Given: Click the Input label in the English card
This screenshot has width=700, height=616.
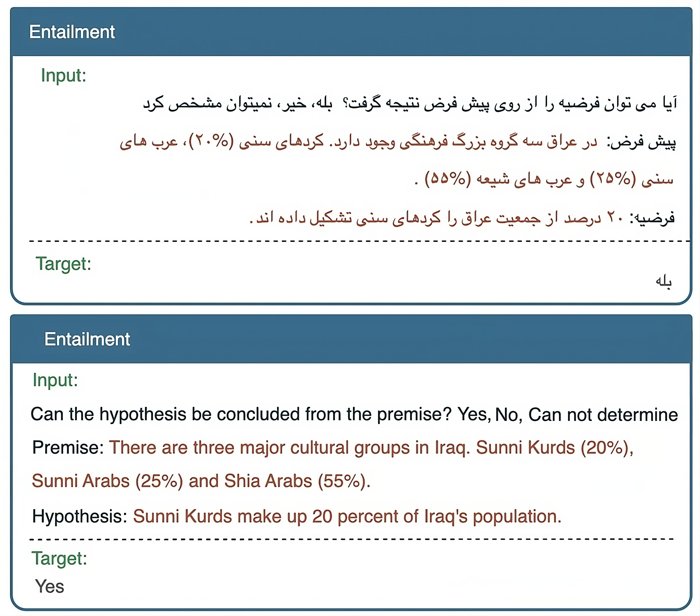Looking at the screenshot, I should coord(55,380).
